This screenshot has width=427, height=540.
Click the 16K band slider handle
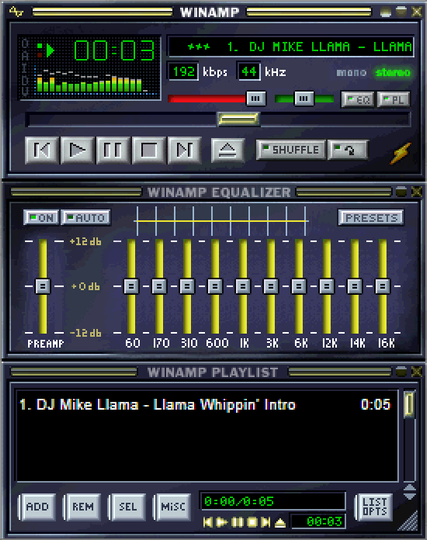[382, 286]
